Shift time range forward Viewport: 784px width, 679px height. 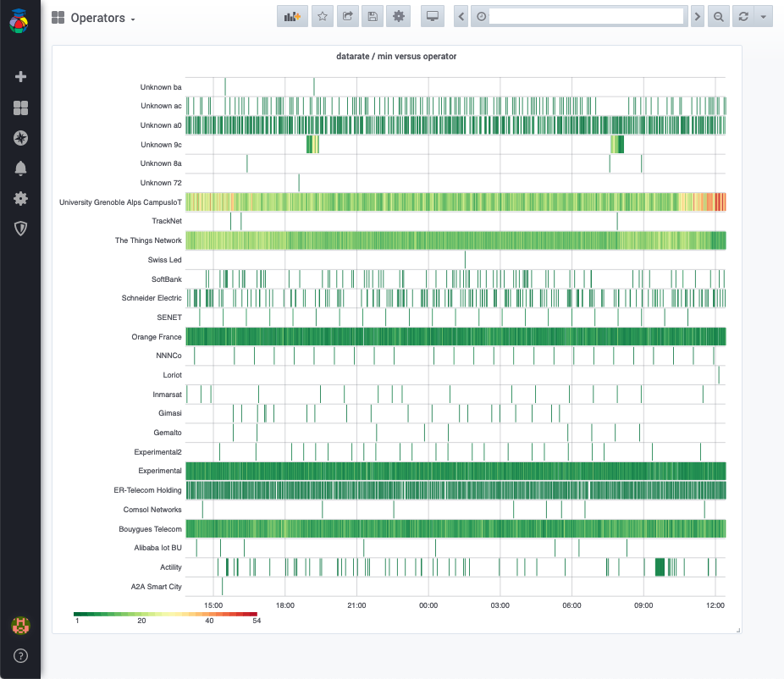coord(697,16)
